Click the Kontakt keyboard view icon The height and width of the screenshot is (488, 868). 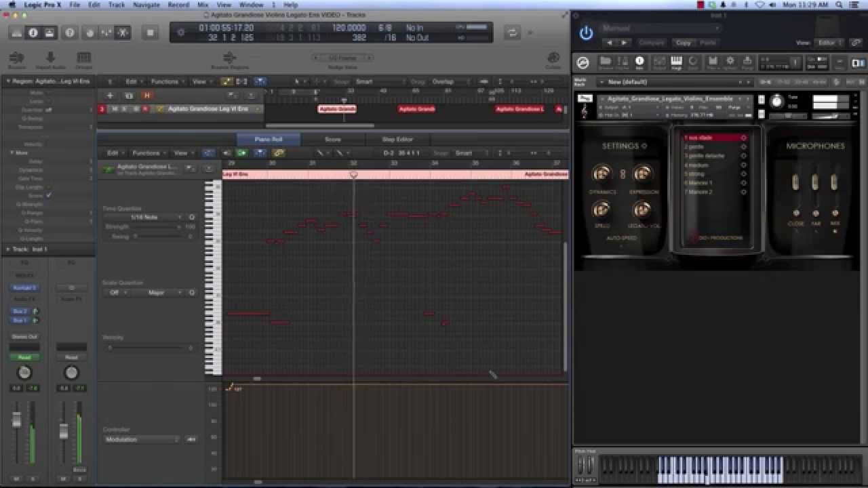(676, 62)
